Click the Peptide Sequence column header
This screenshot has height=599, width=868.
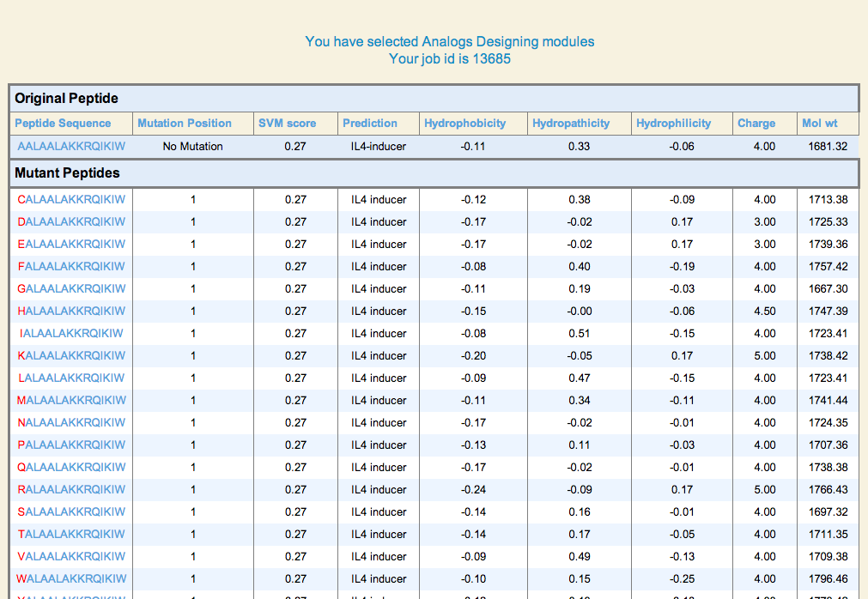click(63, 124)
